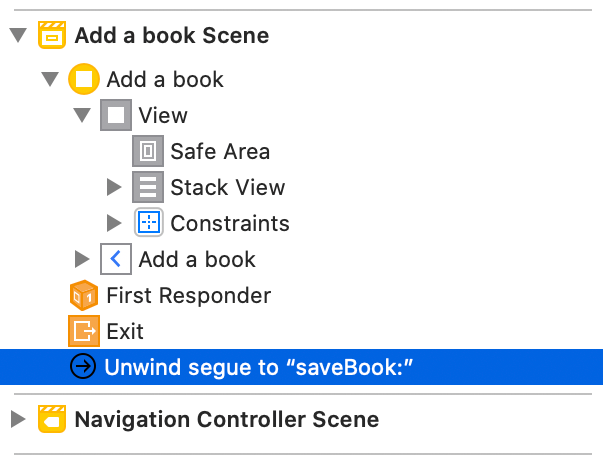603x459 pixels.
Task: Expand the Stack View item
Action: click(113, 187)
